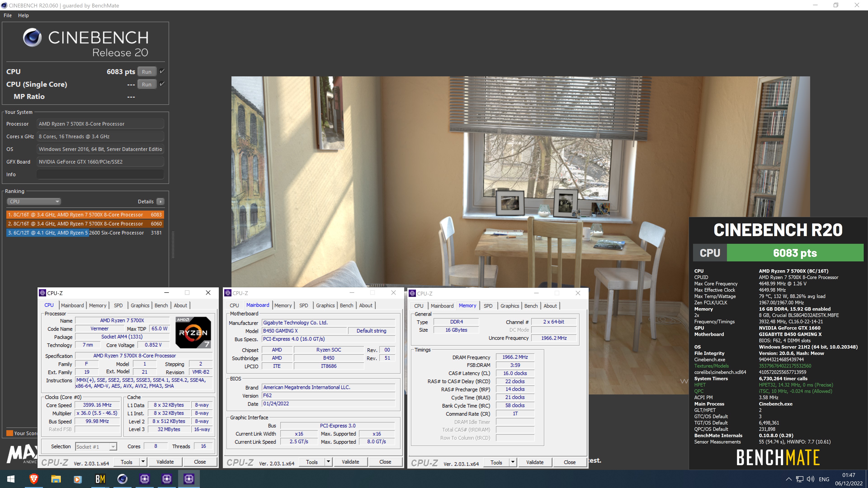This screenshot has width=868, height=488.
Task: Click the Info input field
Action: [x=100, y=174]
